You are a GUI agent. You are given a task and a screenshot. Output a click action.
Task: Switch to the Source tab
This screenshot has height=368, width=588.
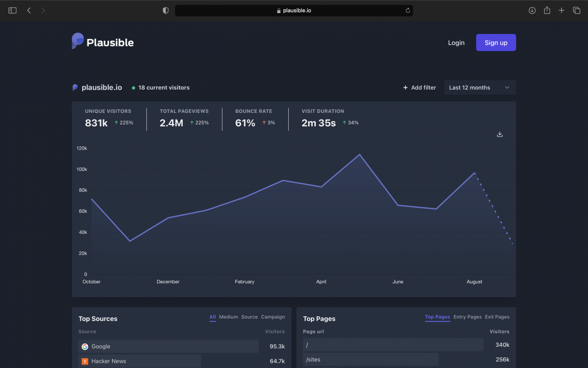[x=250, y=317]
